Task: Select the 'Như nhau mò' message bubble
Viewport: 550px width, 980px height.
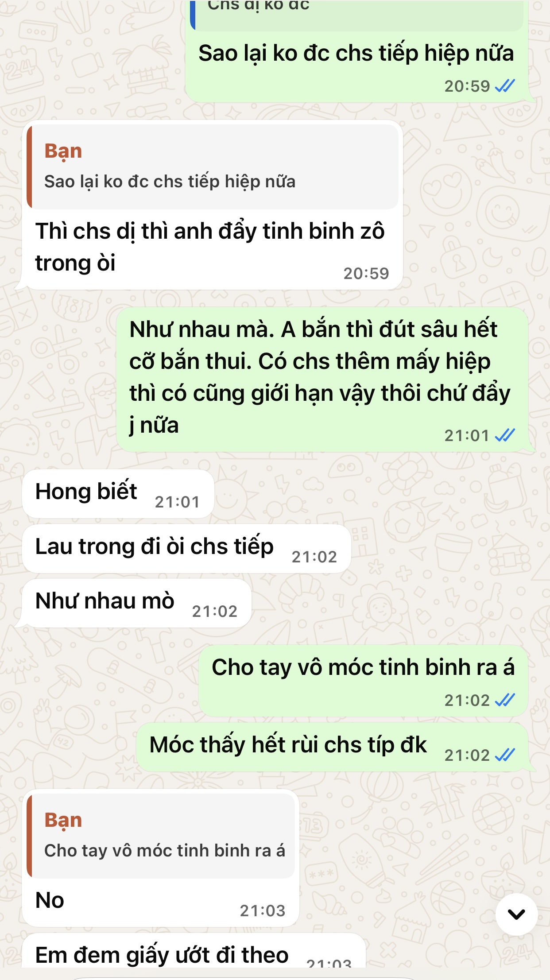Action: pos(137,603)
